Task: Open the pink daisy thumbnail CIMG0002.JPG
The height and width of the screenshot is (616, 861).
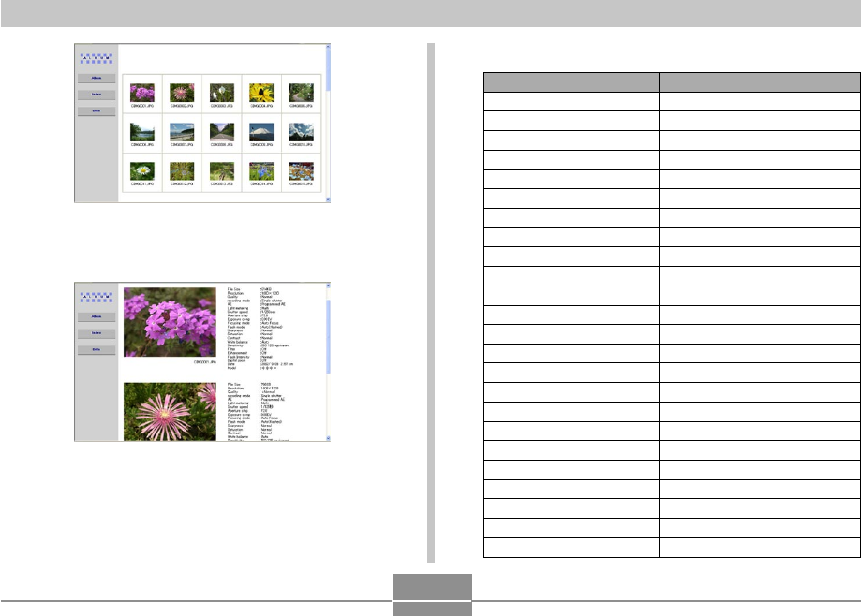Action: [182, 93]
